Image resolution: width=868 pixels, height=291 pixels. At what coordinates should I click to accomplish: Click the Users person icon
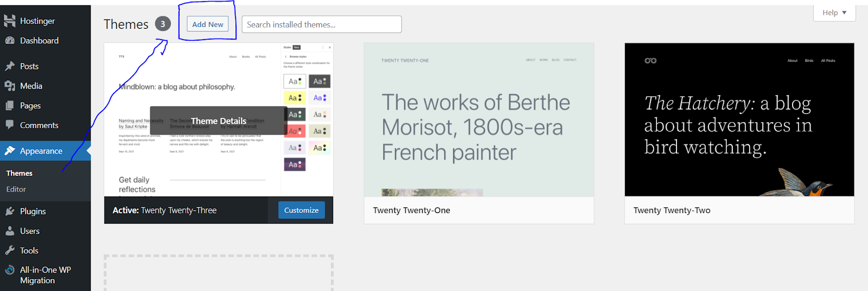click(x=10, y=231)
